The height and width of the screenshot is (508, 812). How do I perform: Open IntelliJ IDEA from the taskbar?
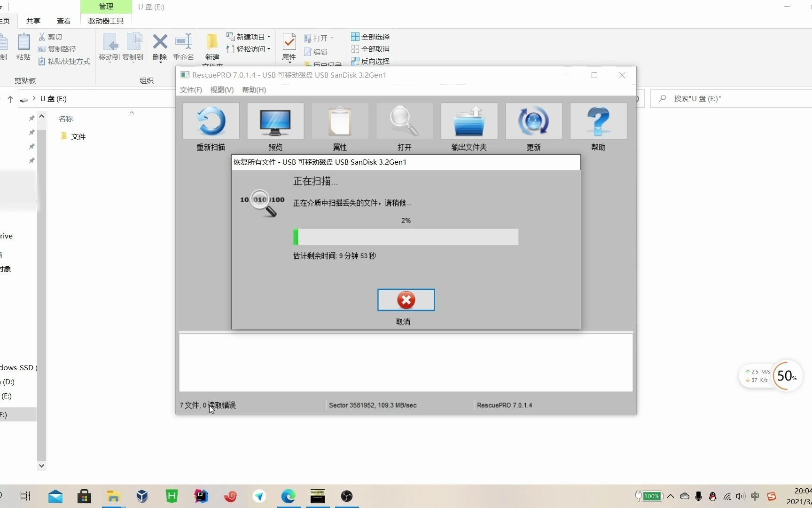[x=201, y=496]
